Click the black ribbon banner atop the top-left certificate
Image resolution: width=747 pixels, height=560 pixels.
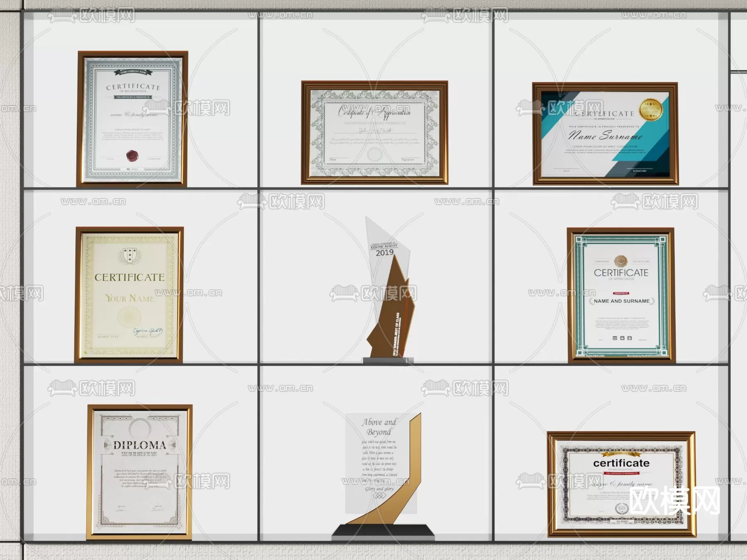(x=133, y=73)
